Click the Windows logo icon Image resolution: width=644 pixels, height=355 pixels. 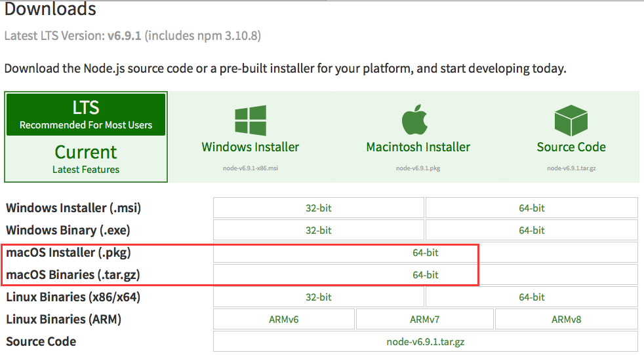tap(251, 121)
